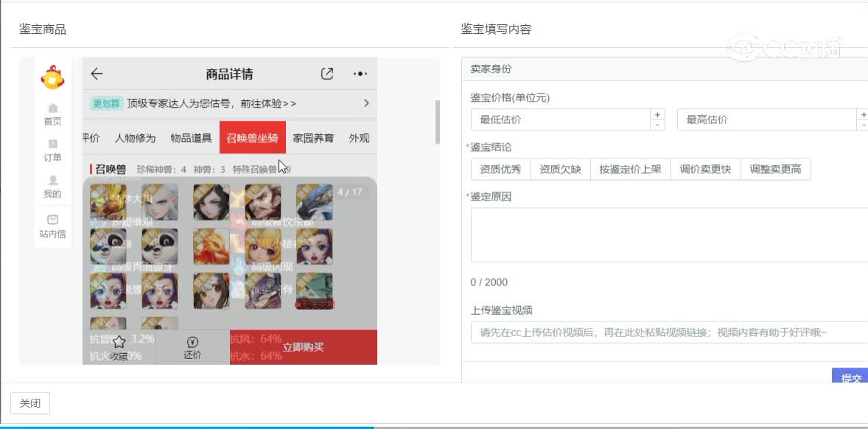Click the 还价 bargain icon

(192, 342)
